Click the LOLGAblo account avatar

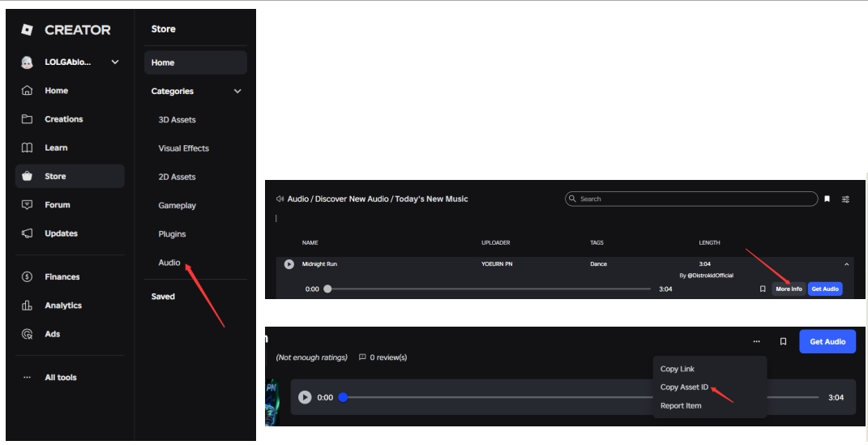(27, 62)
